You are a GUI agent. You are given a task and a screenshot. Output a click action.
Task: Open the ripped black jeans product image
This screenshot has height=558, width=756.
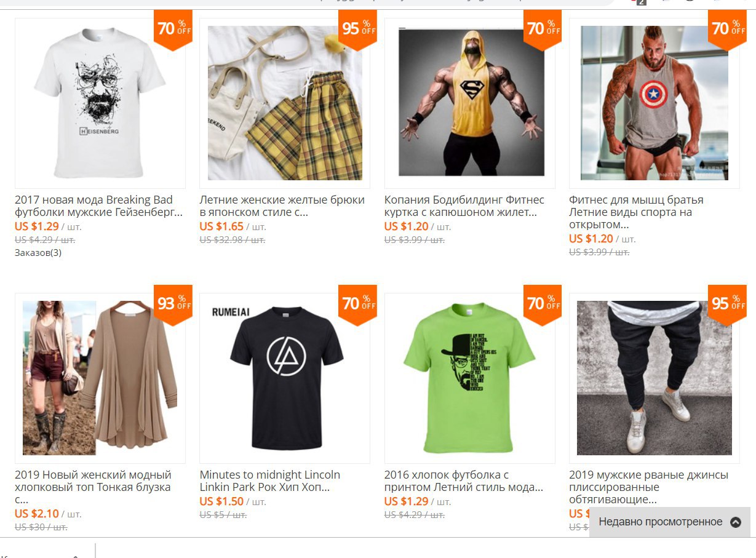pyautogui.click(x=655, y=378)
